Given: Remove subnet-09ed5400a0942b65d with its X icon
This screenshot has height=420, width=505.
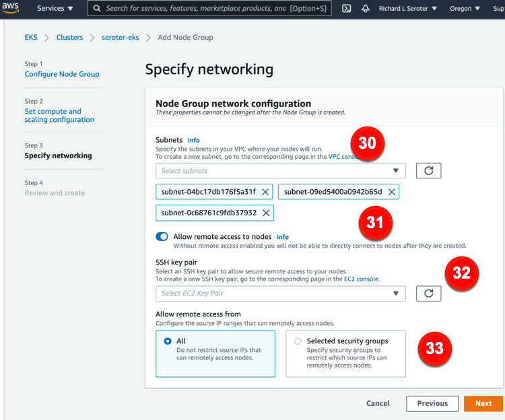Looking at the screenshot, I should tap(391, 192).
